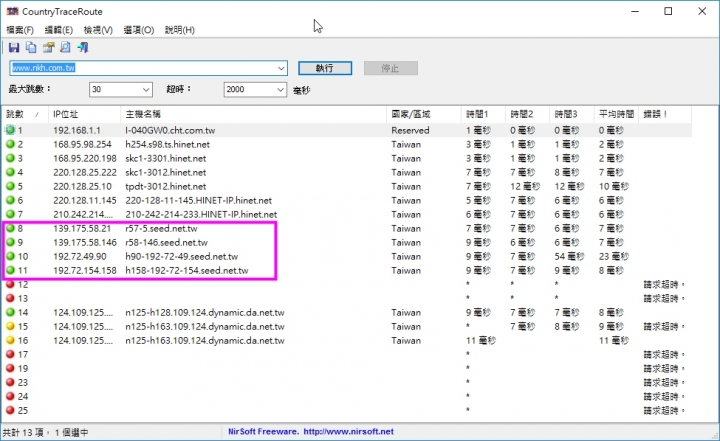This screenshot has height=441, width=720.
Task: Click I-040GW0.cht.com.tw host name
Action: point(170,130)
